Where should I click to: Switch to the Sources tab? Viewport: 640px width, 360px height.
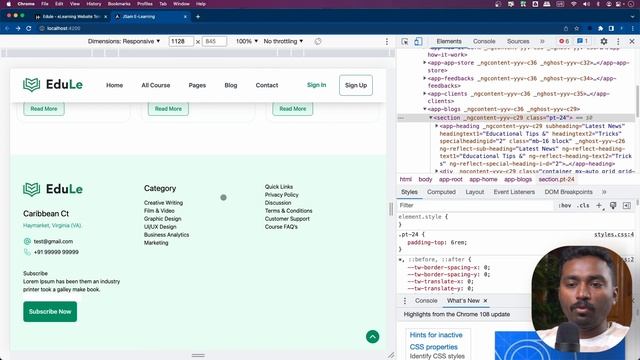[x=518, y=41]
